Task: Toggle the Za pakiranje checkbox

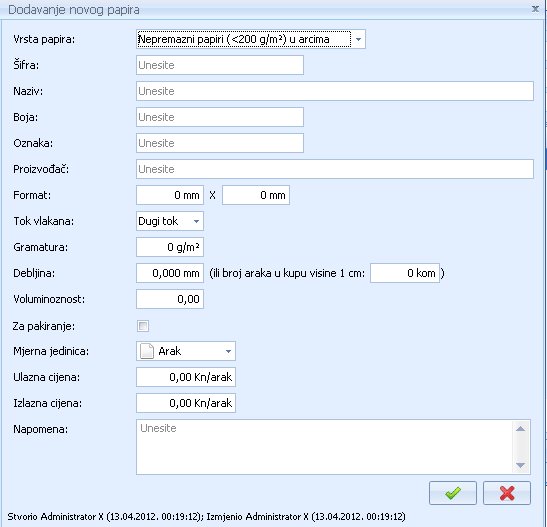Action: click(143, 326)
